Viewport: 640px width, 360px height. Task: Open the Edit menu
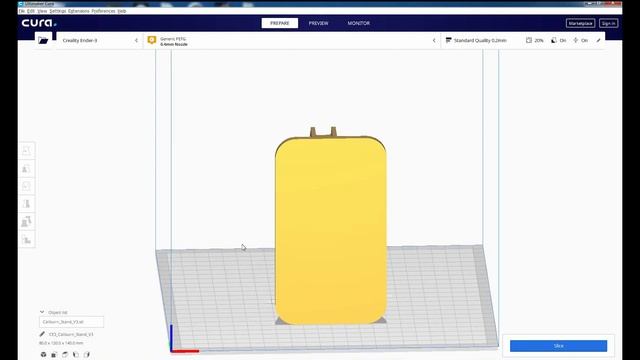click(x=31, y=11)
